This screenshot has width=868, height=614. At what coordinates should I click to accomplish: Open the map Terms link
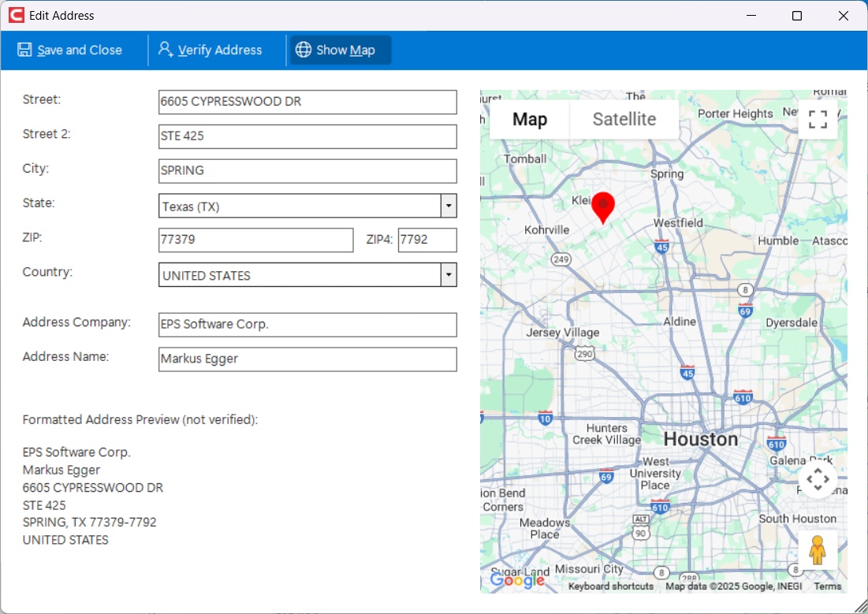[827, 586]
